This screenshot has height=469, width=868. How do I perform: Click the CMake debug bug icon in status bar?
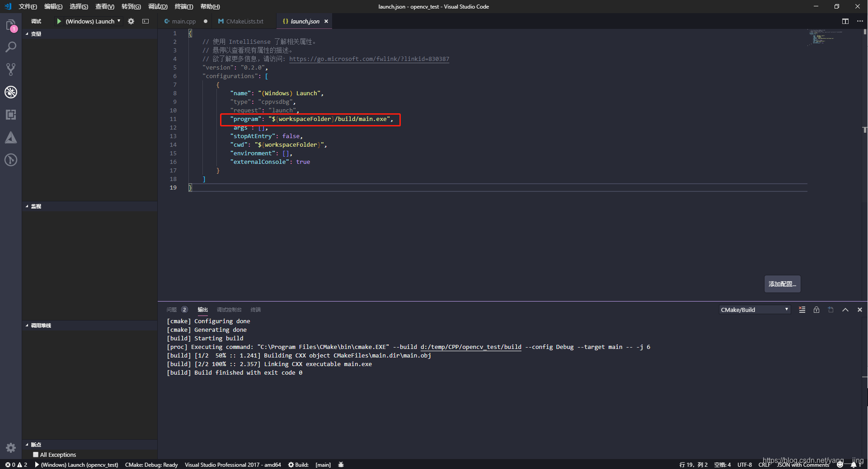[341, 464]
